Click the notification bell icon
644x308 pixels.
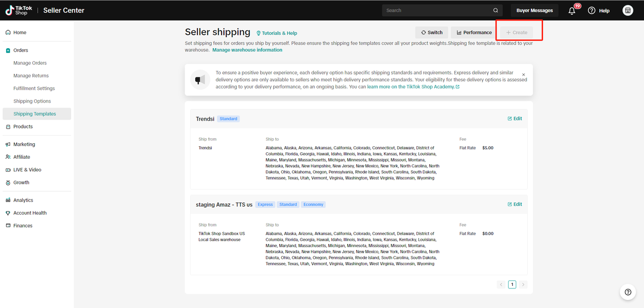point(572,11)
